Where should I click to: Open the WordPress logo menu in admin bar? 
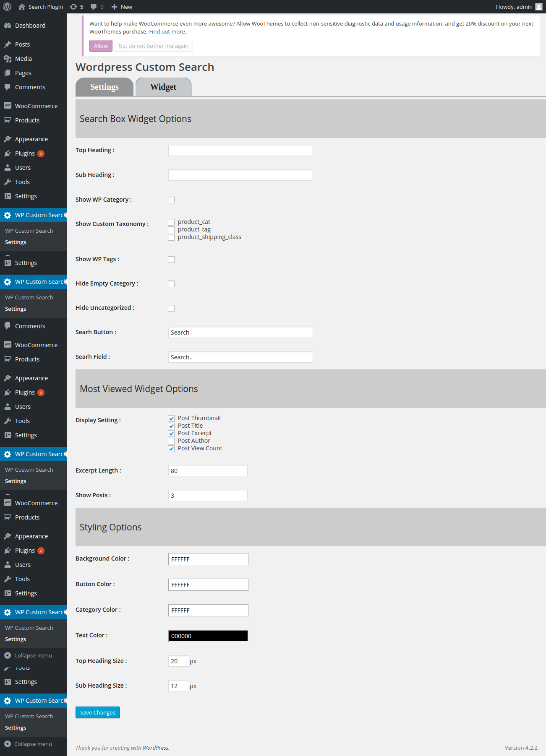pos(7,7)
